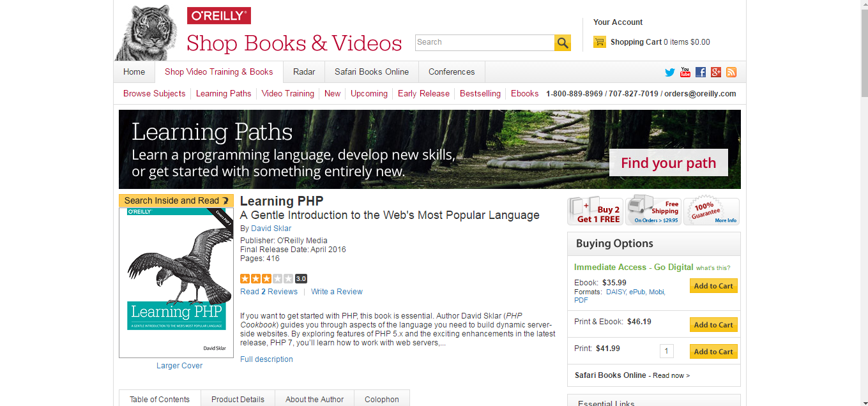
Task: Open the Buy 2 Get 1 Free badge
Action: click(595, 211)
